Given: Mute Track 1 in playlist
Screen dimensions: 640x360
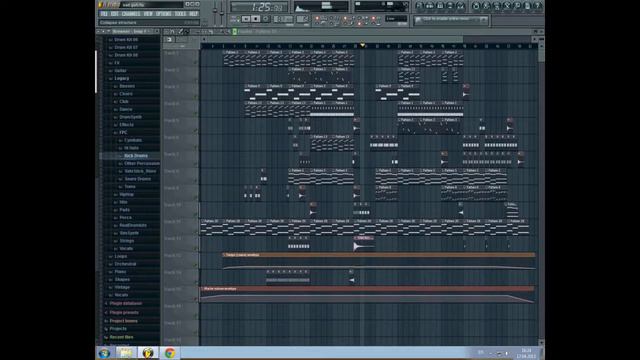Looking at the screenshot, I should click(195, 62).
